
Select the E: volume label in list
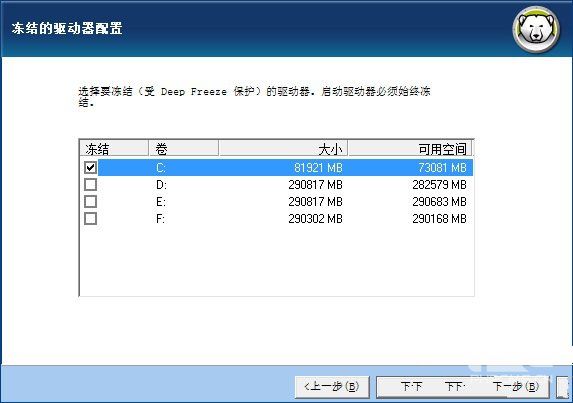click(161, 202)
